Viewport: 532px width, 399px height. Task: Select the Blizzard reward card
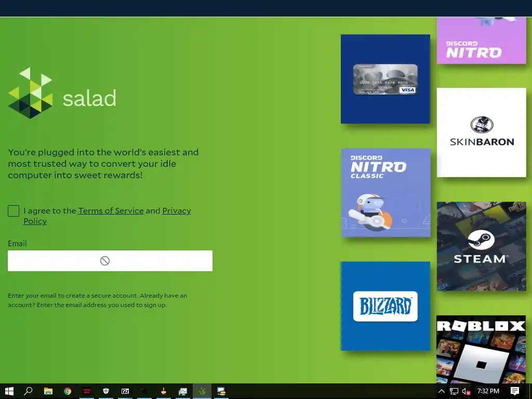point(385,306)
